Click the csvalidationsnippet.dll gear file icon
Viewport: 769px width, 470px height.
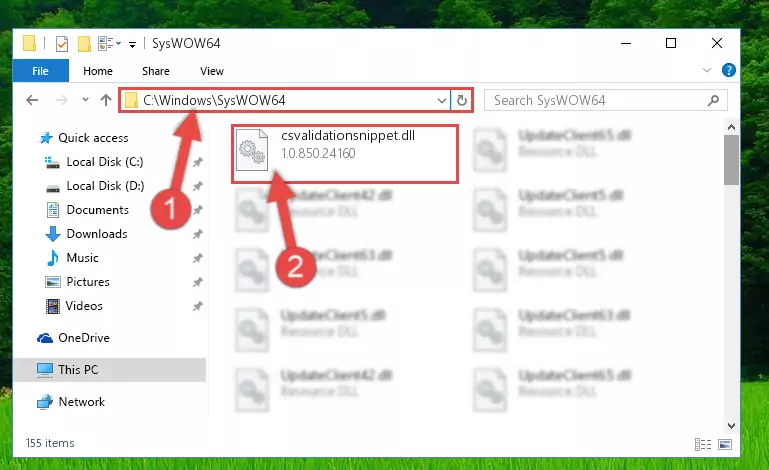point(252,150)
